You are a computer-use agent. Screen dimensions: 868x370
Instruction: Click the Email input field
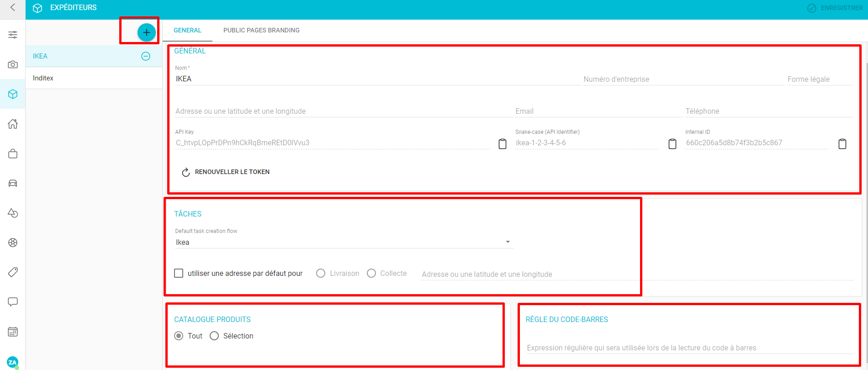click(598, 111)
